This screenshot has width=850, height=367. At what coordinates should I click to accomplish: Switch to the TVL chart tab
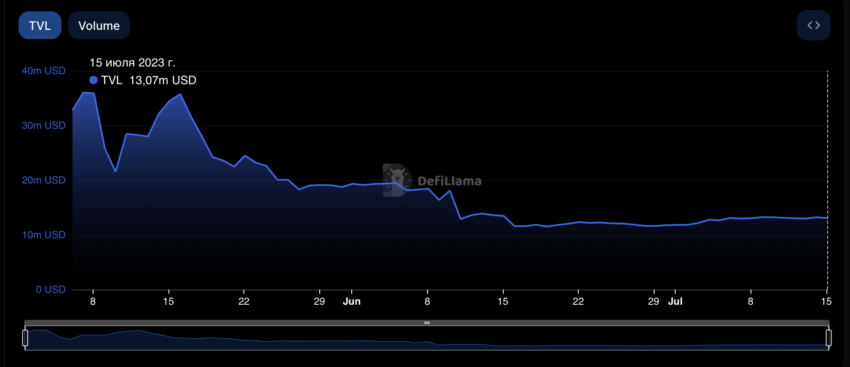(x=40, y=25)
